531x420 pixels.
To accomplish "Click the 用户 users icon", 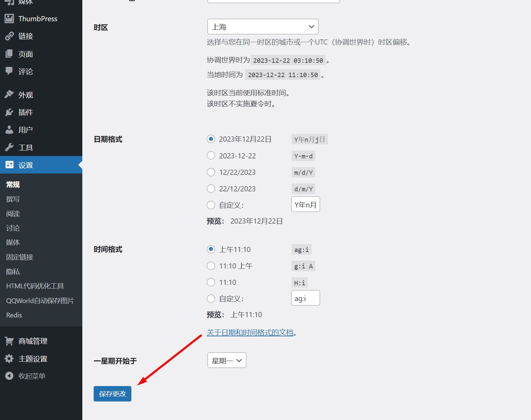I will point(9,130).
